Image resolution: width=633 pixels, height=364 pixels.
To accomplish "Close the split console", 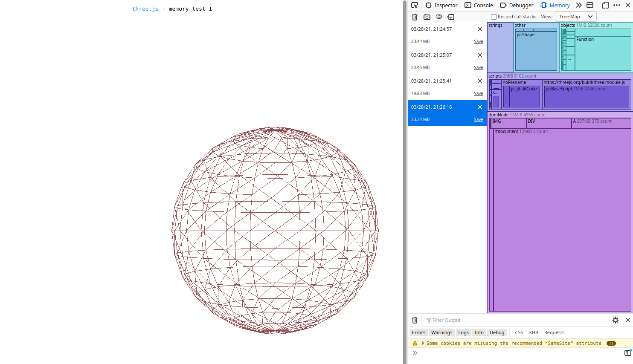I will 628,320.
